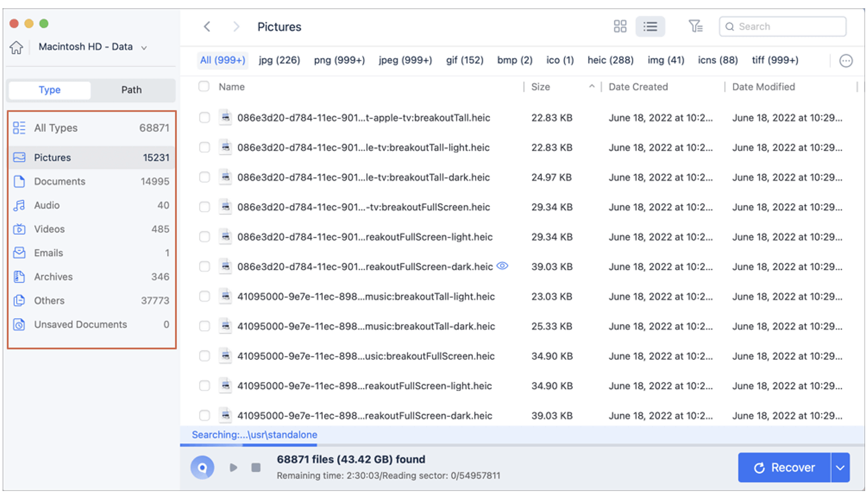Open the Archives category
This screenshot has height=497, width=868.
point(53,277)
